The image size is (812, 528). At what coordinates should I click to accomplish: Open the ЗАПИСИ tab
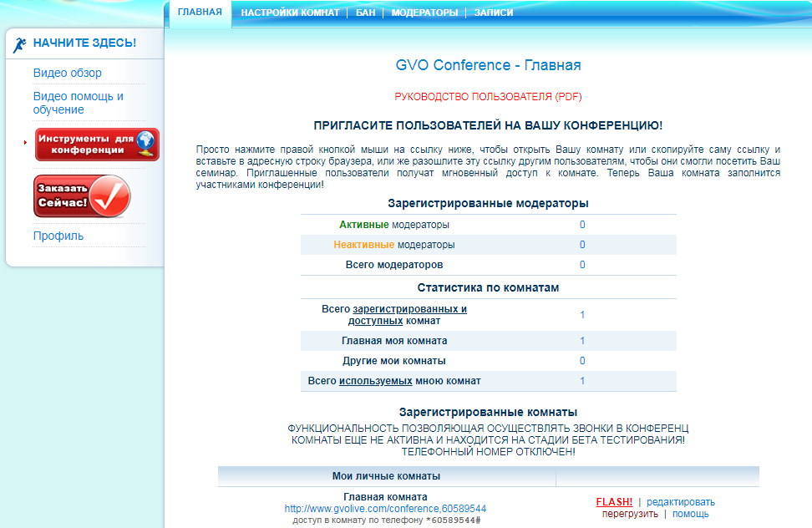492,13
